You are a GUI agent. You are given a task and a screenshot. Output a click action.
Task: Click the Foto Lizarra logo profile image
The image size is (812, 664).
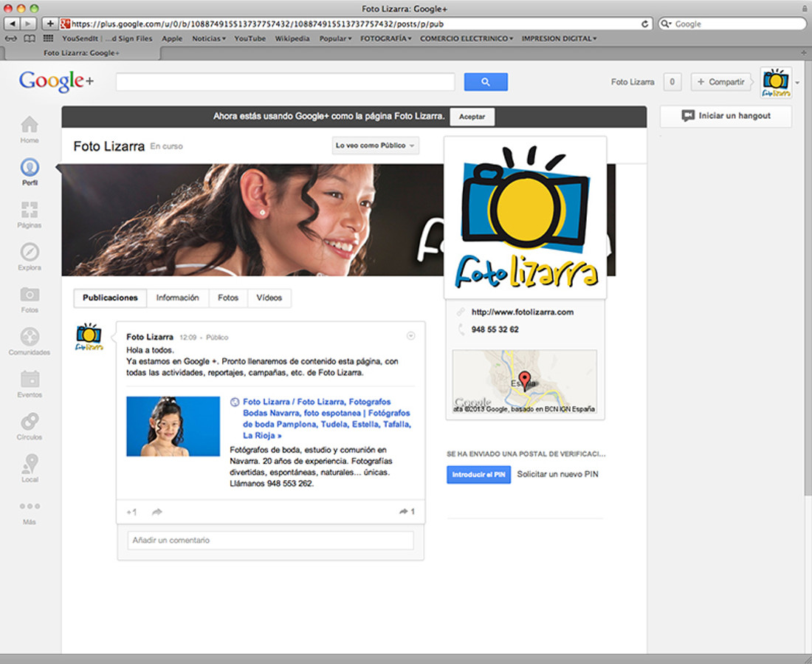(x=525, y=218)
